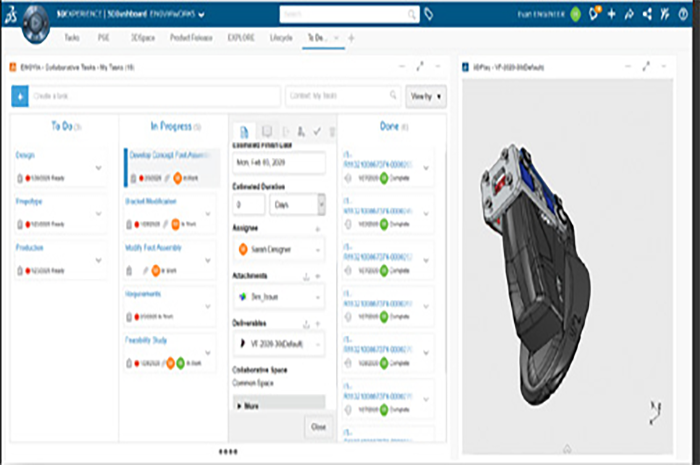Click the delete trash icon in task panel
The image size is (700, 465).
coord(332,131)
